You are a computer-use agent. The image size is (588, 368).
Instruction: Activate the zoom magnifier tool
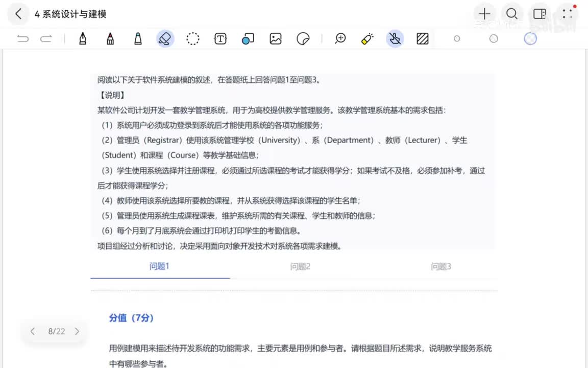340,39
